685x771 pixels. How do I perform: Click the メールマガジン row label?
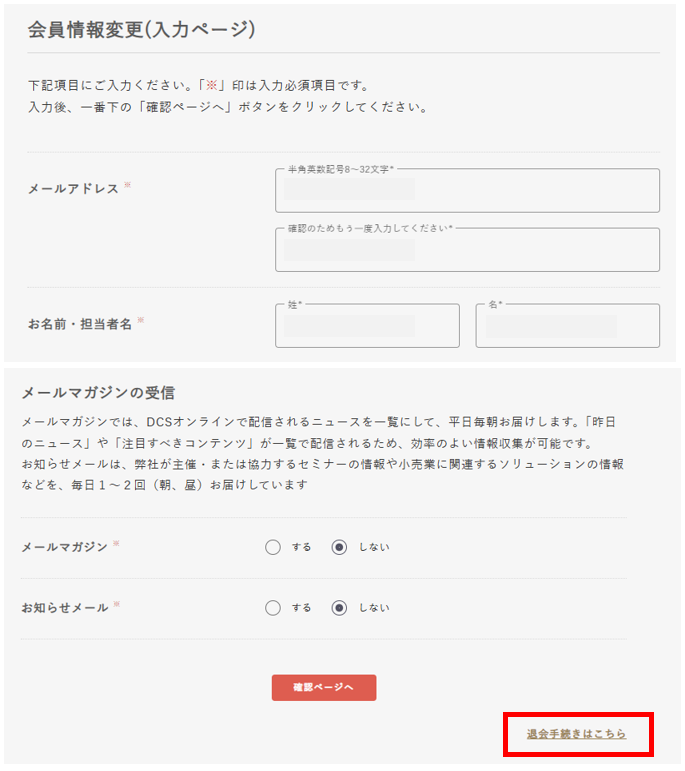click(x=64, y=546)
